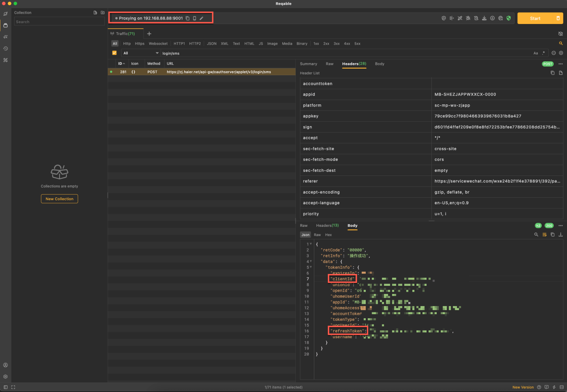567x392 pixels.
Task: Search within the response body magnifier icon
Action: (x=536, y=235)
